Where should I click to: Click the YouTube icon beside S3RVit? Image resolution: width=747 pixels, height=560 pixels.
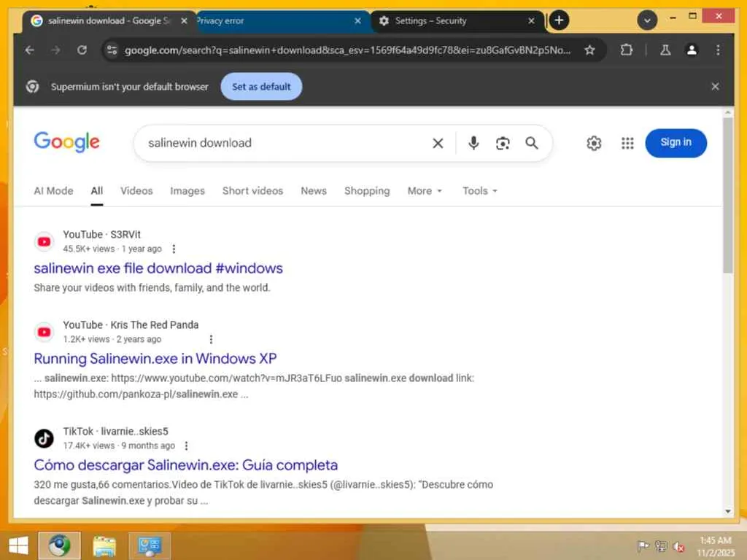(44, 242)
